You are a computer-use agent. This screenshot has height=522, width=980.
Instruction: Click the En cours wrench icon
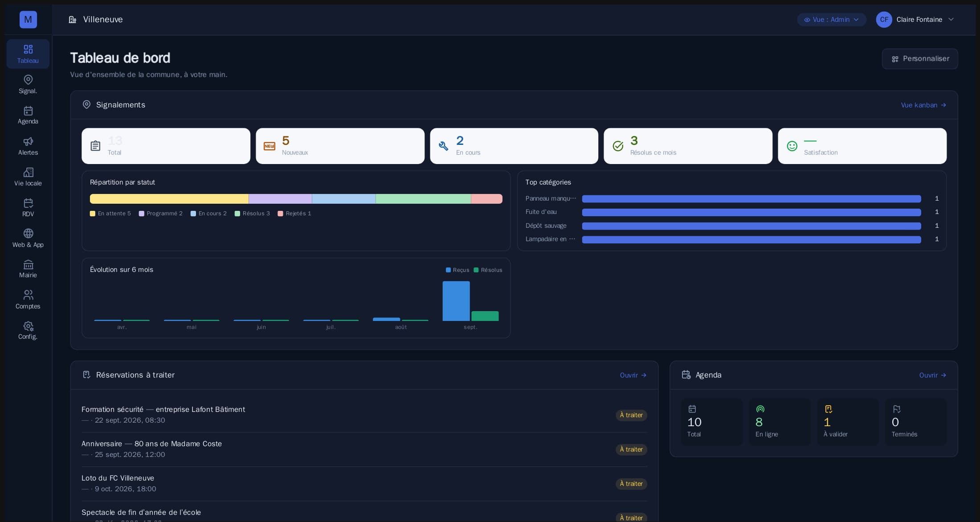coord(444,146)
